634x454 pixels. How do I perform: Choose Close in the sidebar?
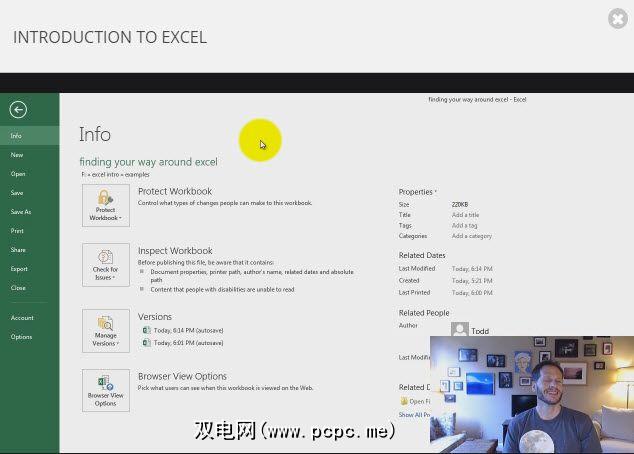pos(30,288)
